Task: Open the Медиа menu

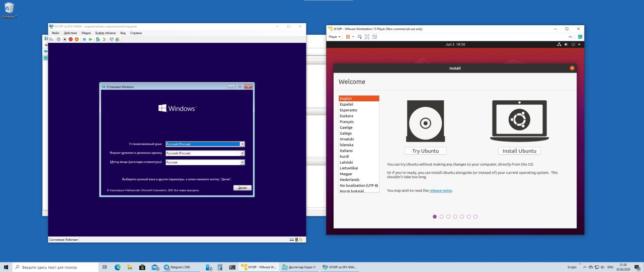Action: [86, 33]
